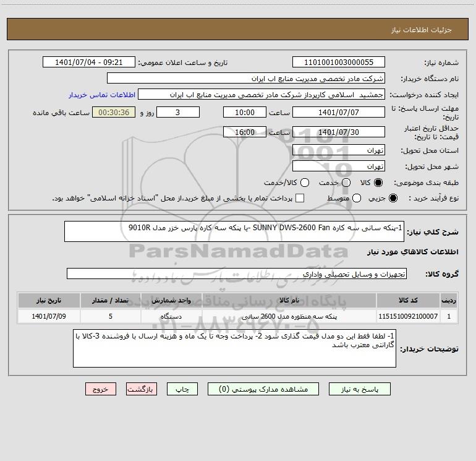This screenshot has height=461, width=476.
Task: Select the 'کالا/خدمت' radio button
Action: click(x=305, y=183)
